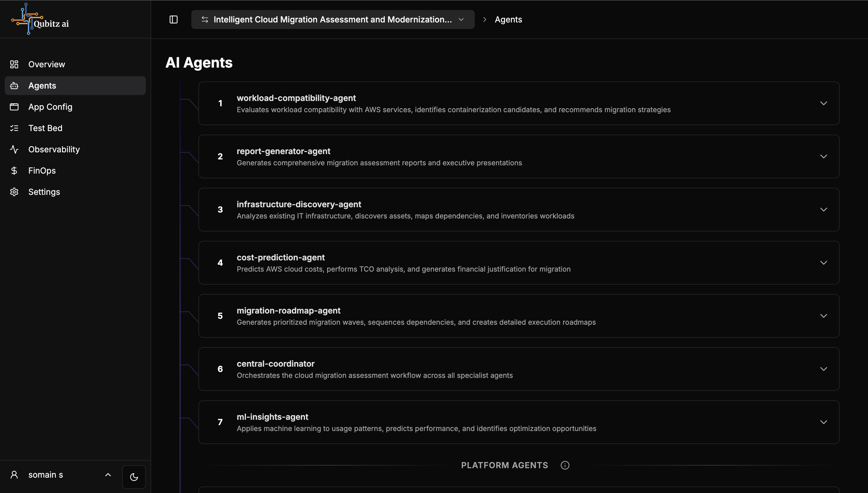Toggle dark mode with moon button

[x=134, y=477]
